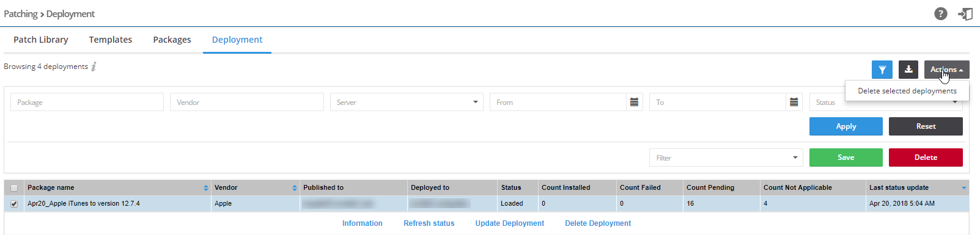Switch to the Patch Library tab
The image size is (980, 235).
(41, 40)
